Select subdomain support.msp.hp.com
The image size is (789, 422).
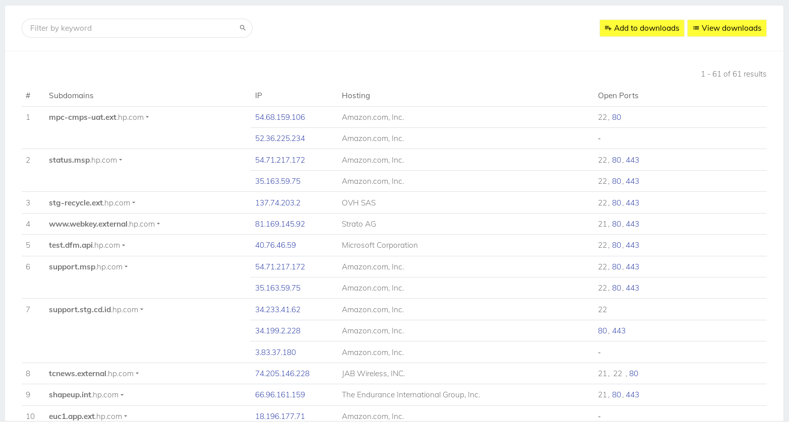(x=86, y=267)
